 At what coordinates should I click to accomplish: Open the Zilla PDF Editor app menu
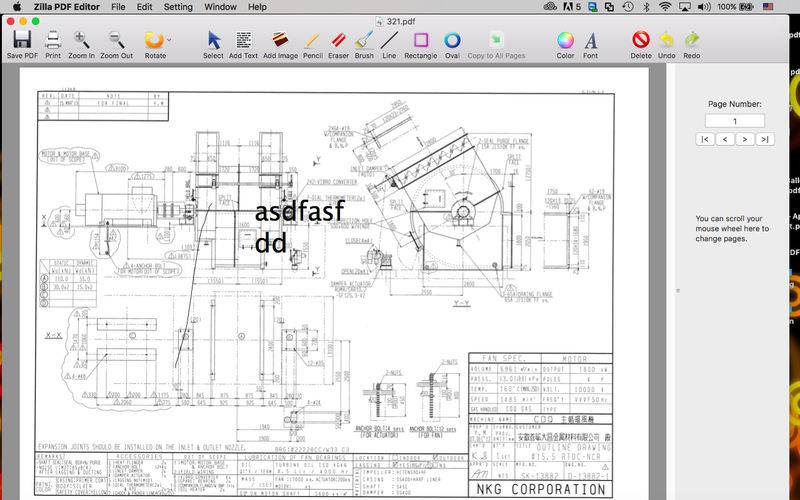pos(67,7)
